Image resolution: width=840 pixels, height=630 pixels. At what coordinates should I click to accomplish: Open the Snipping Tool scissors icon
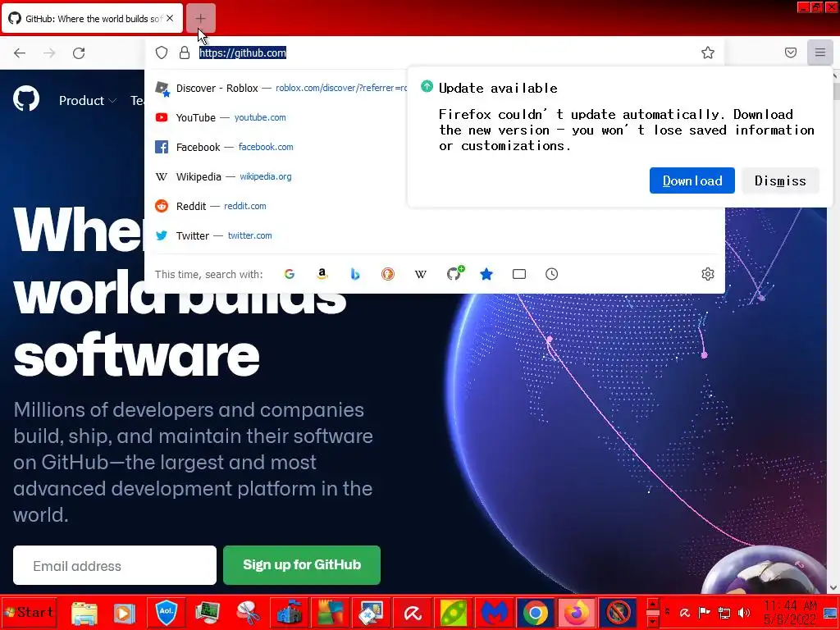248,613
